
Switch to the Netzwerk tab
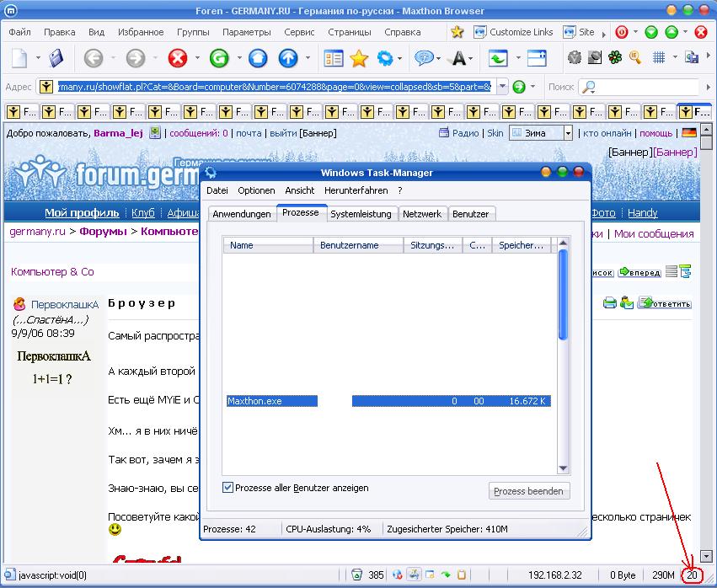coord(422,214)
